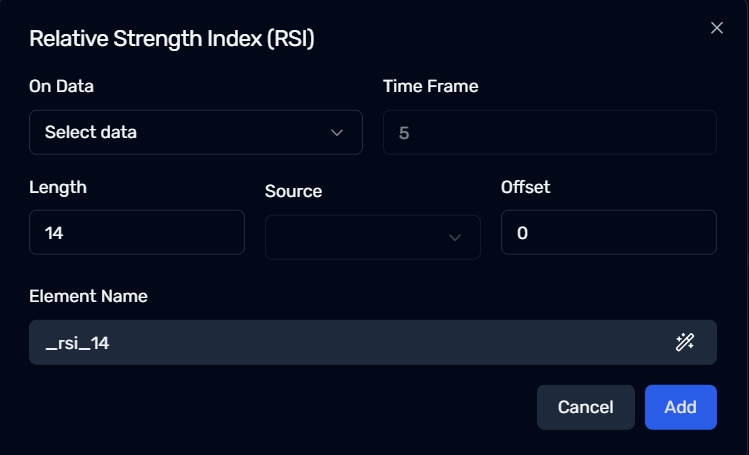Click the "Source" field label
The height and width of the screenshot is (455, 749).
pos(293,191)
